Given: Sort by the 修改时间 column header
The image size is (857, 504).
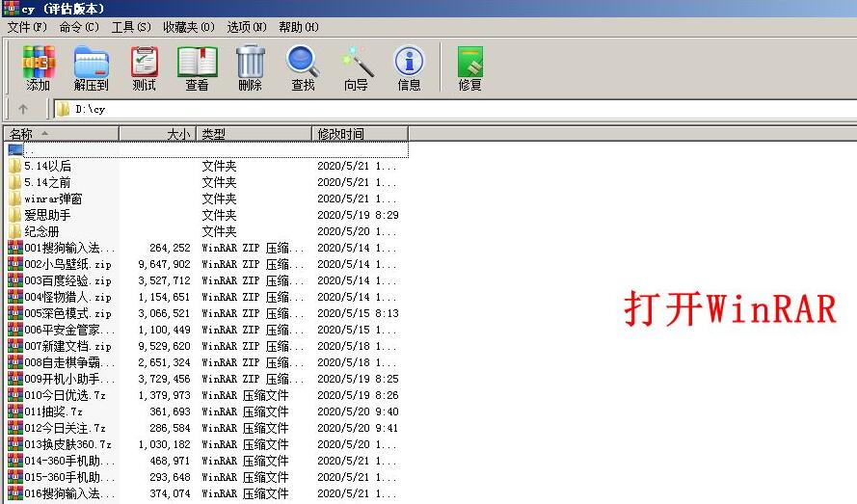Looking at the screenshot, I should click(x=361, y=133).
